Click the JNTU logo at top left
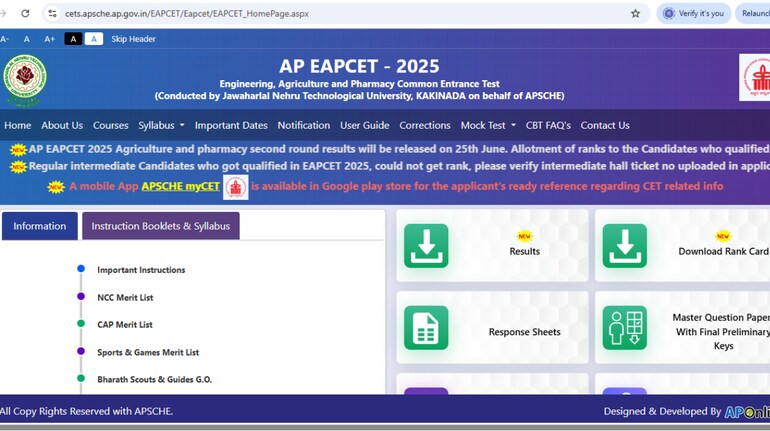The width and height of the screenshot is (770, 431). tap(25, 80)
